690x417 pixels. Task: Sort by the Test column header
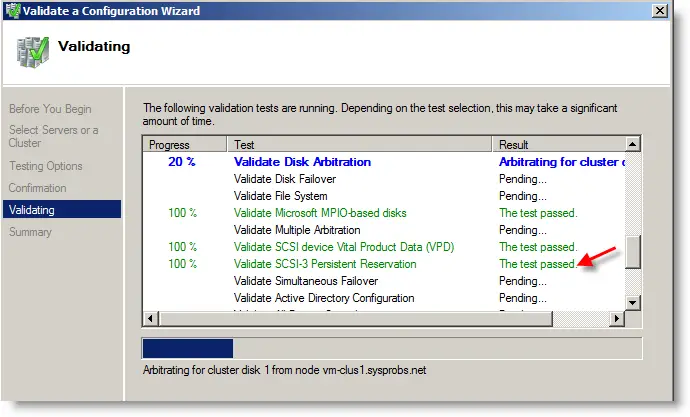click(359, 144)
